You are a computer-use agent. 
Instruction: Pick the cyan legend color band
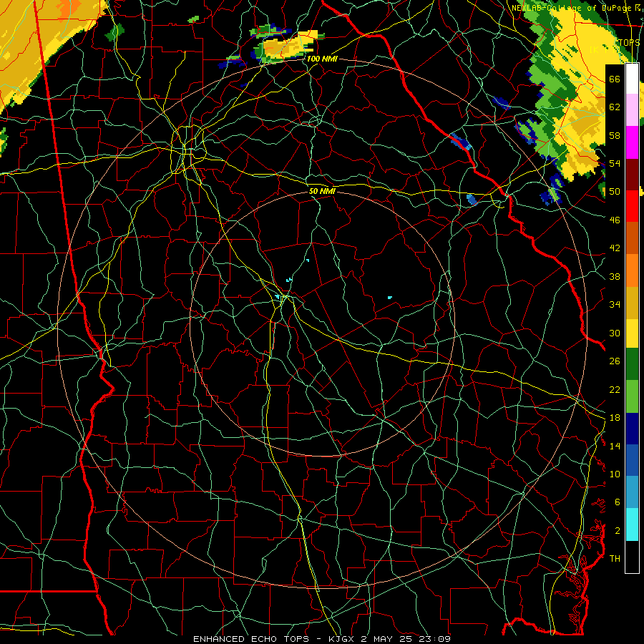click(x=632, y=525)
